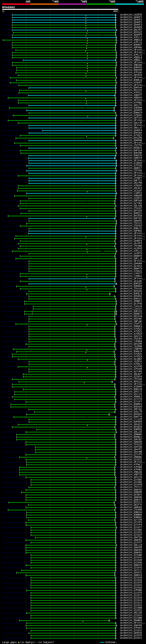The height and width of the screenshot is (644, 146).
Task: Select hit label UniRef100_Q10SF5
Action: pos(131,244)
